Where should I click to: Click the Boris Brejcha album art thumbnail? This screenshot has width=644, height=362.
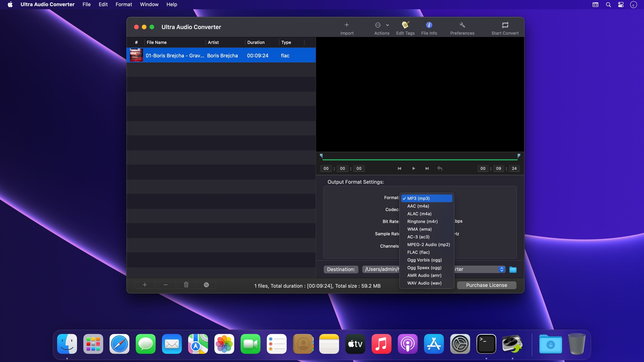(136, 55)
